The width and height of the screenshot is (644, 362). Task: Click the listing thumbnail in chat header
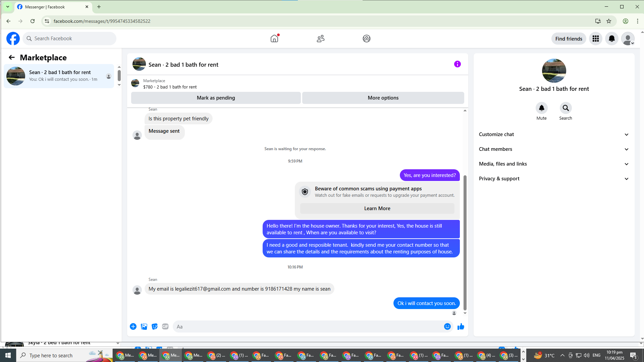(x=139, y=64)
